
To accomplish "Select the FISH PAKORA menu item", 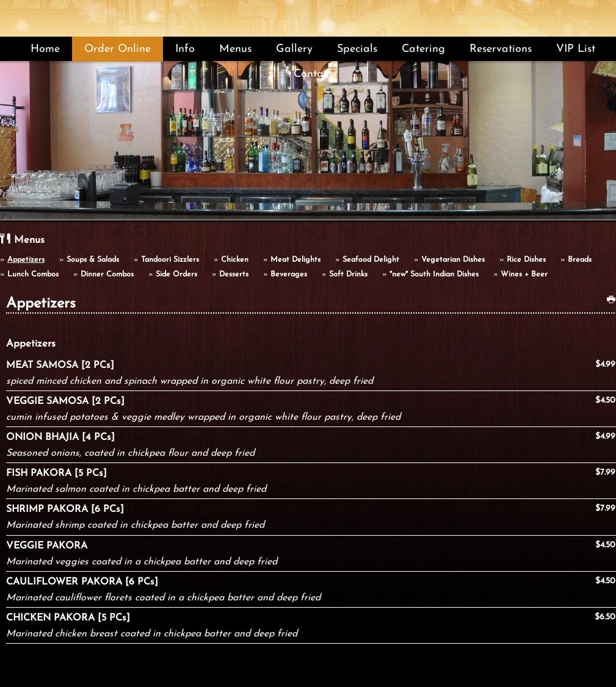I will (56, 473).
